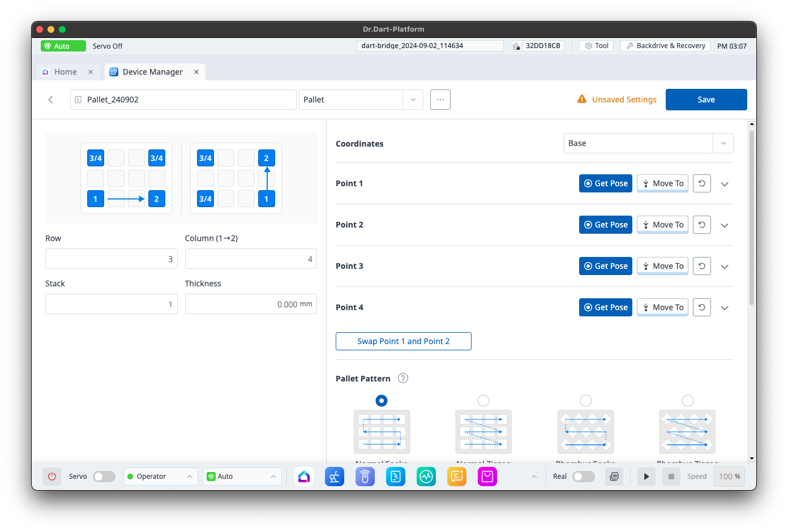Image resolution: width=788 pixels, height=532 pixels.
Task: Click the Speed percentage control
Action: coord(729,477)
